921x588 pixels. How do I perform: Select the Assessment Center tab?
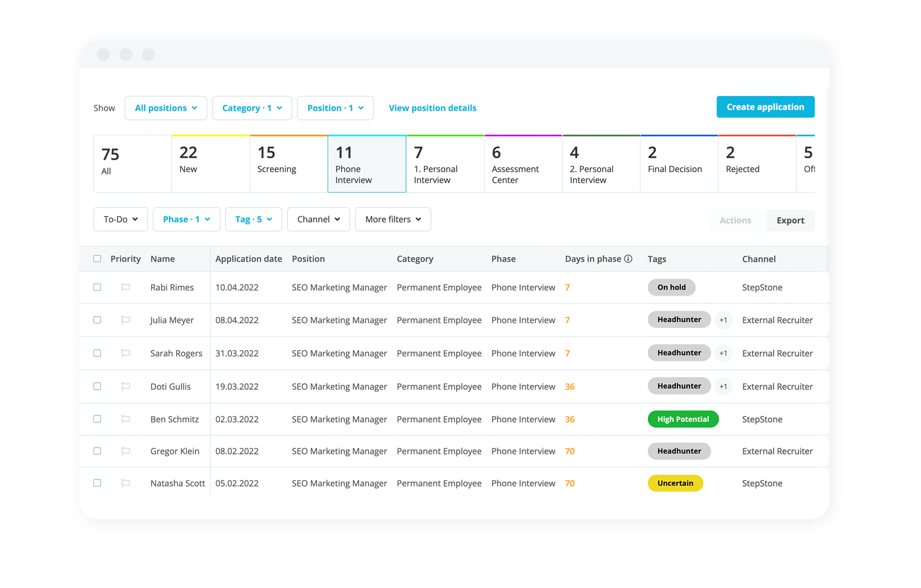523,164
